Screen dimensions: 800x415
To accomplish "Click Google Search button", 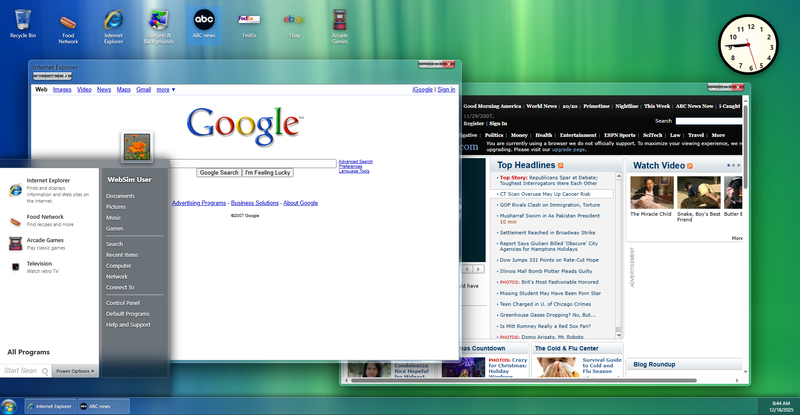I will coord(219,173).
